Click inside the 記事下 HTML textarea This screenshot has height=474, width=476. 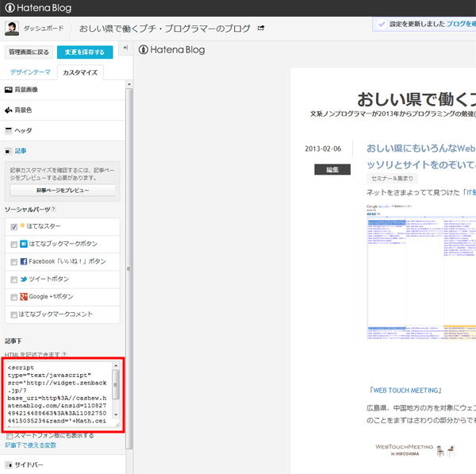[x=59, y=394]
